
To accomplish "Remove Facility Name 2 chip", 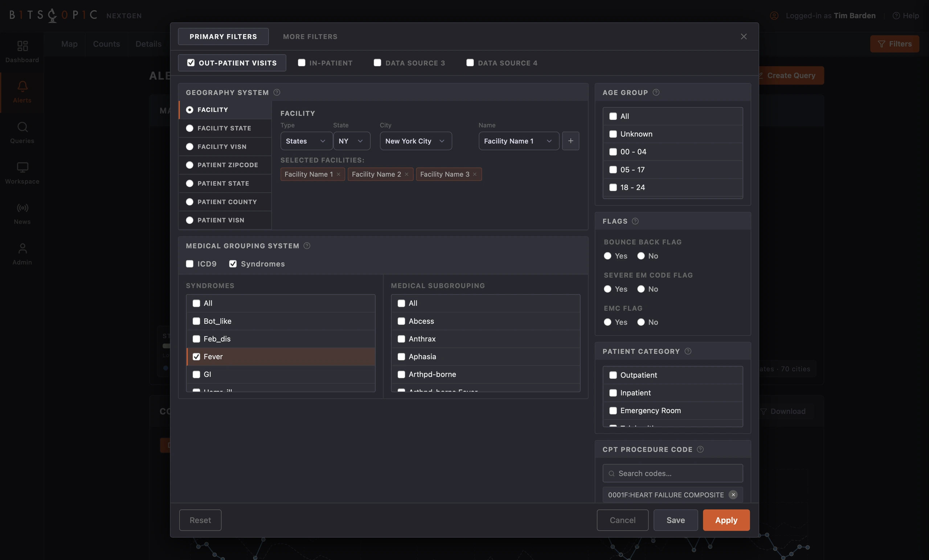I will [406, 174].
